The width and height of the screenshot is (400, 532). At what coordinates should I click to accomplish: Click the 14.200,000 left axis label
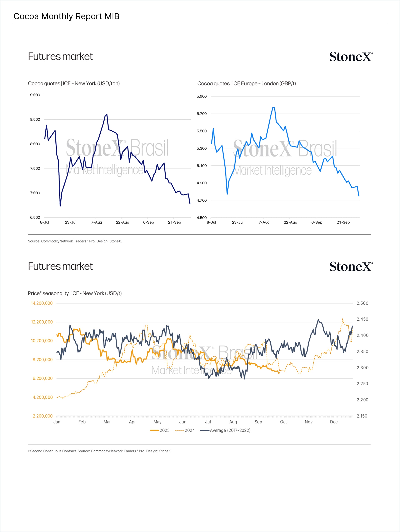42,303
